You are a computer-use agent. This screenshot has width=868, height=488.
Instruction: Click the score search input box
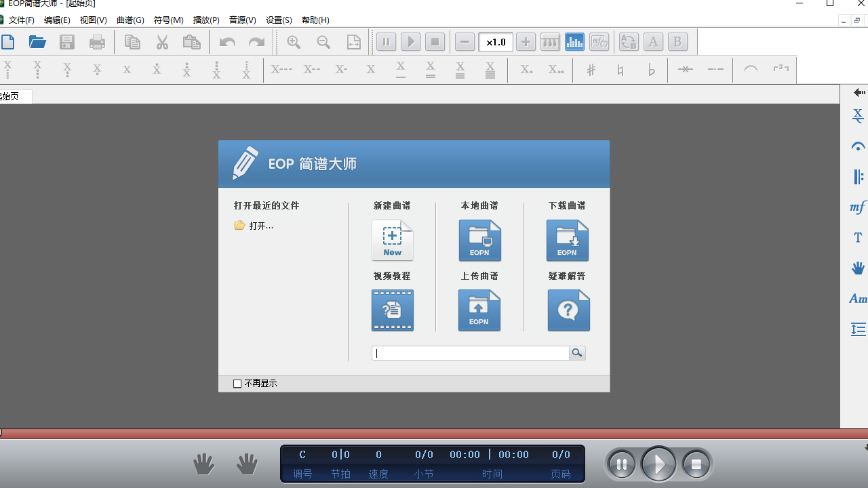tap(471, 353)
